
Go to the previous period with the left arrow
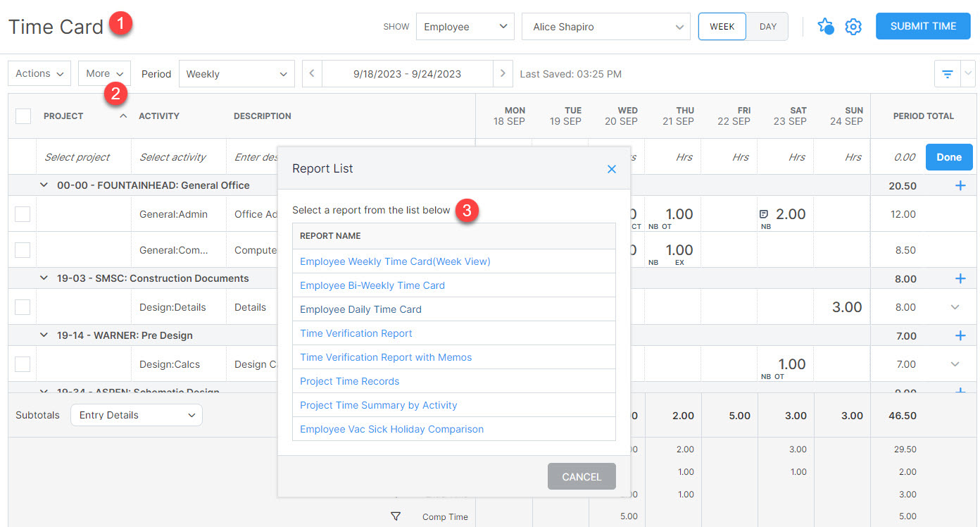pyautogui.click(x=311, y=73)
